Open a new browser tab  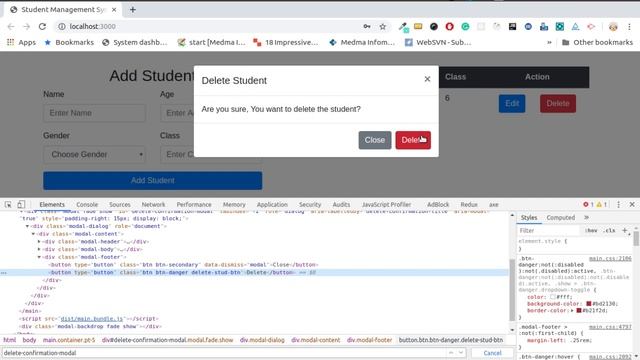coord(133,9)
